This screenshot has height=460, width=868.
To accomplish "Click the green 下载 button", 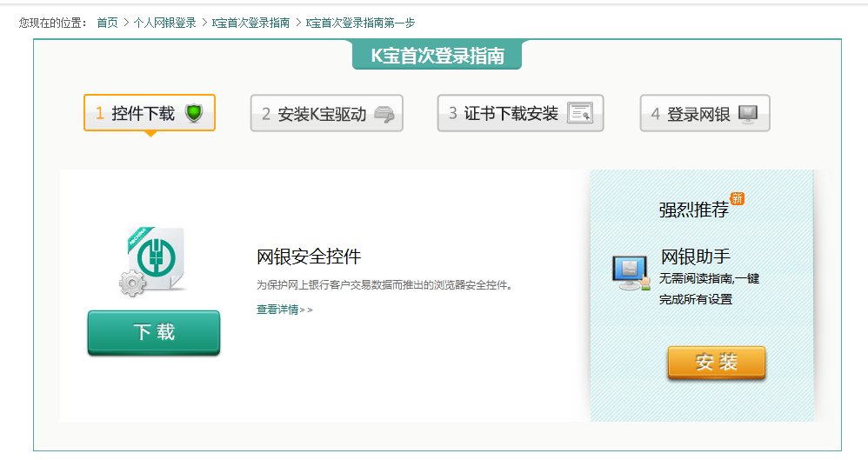I will click(x=154, y=332).
